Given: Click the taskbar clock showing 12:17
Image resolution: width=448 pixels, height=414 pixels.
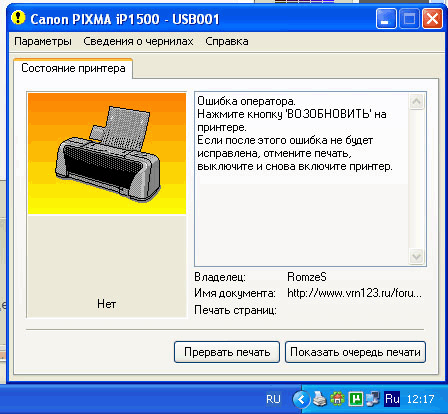Looking at the screenshot, I should 420,399.
